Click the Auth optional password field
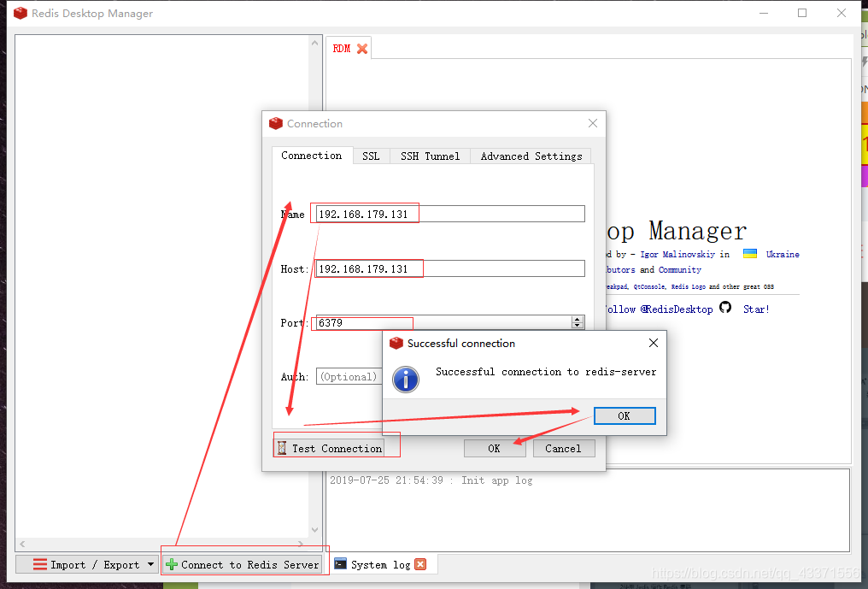 [349, 377]
